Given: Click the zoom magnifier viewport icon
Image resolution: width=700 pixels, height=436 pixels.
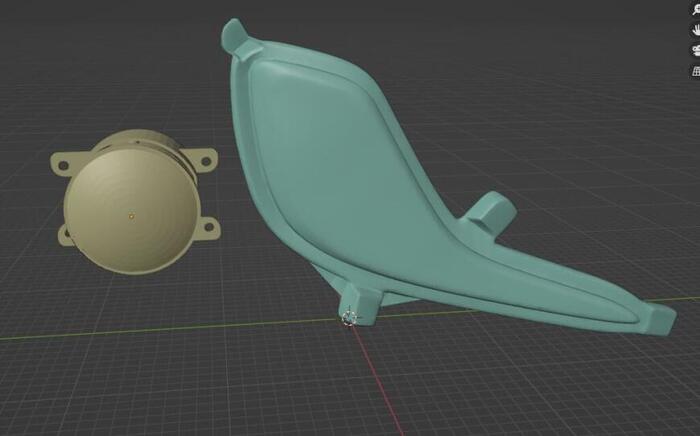Looking at the screenshot, I should click(696, 10).
